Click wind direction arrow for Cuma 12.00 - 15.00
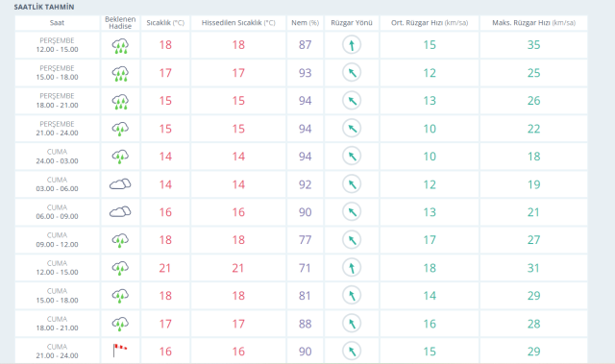Image resolution: width=615 pixels, height=364 pixels. pyautogui.click(x=352, y=268)
